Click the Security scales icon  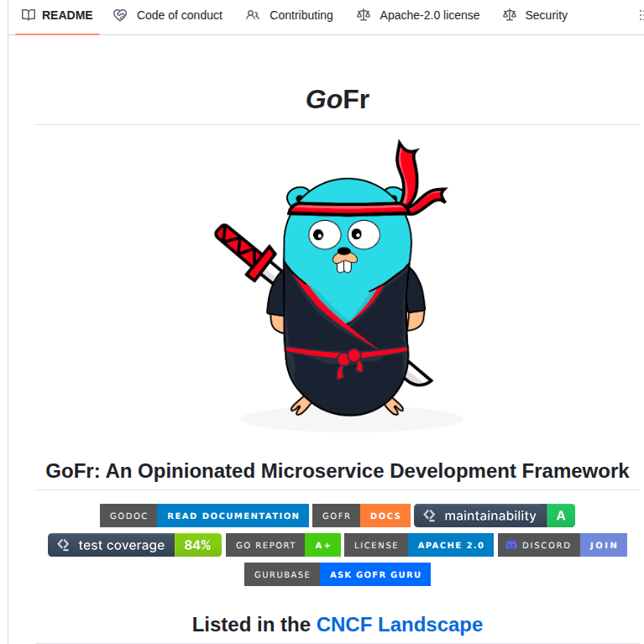(510, 15)
